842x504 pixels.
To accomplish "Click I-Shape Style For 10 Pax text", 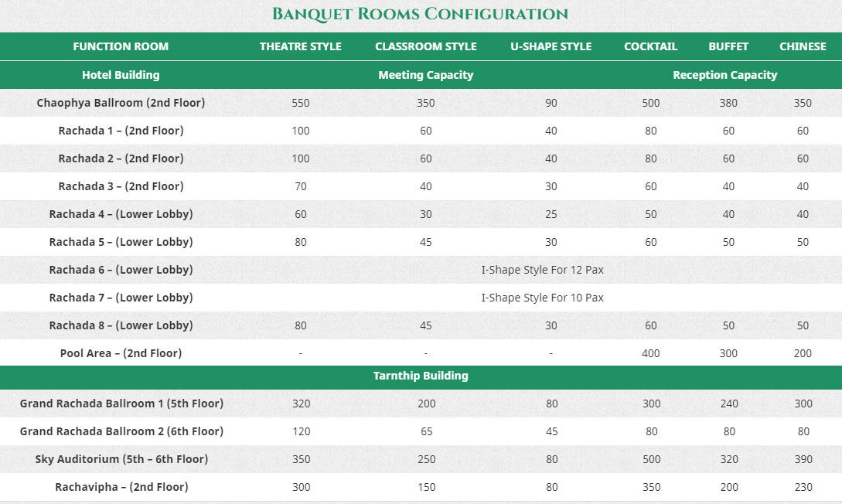I will [x=542, y=298].
